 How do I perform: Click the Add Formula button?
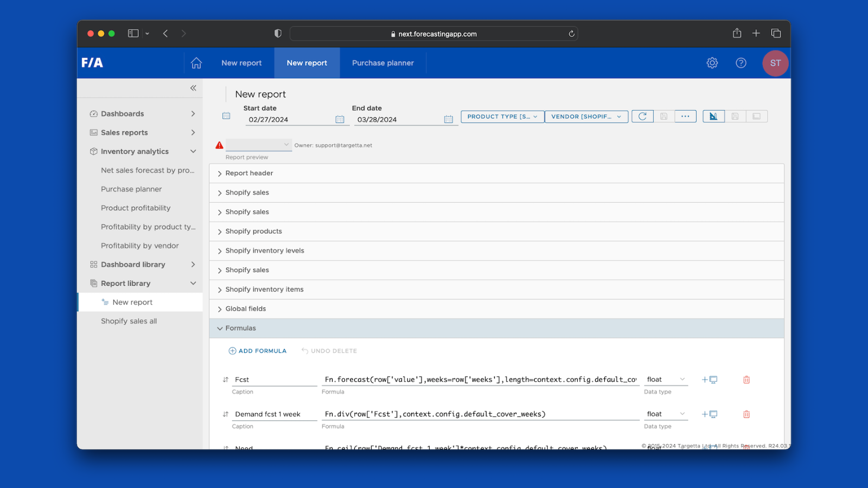click(258, 351)
